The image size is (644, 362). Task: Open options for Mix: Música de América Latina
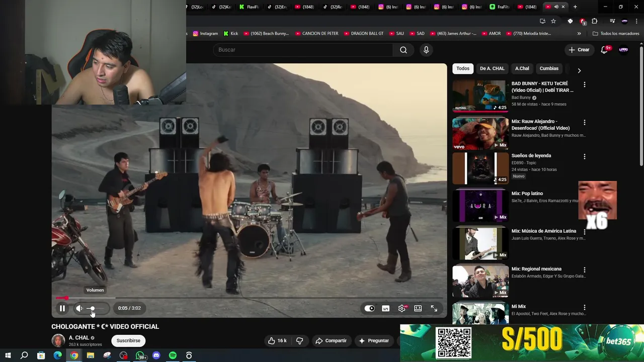[585, 232]
